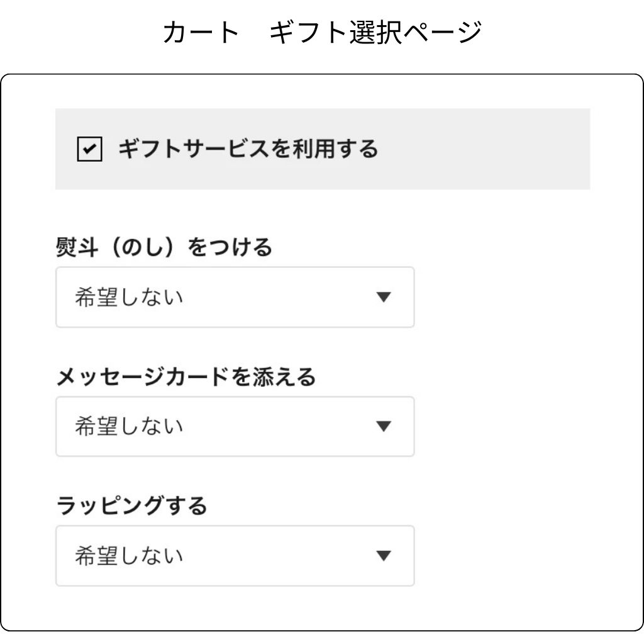Open the ラッピングする dropdown

pyautogui.click(x=235, y=556)
